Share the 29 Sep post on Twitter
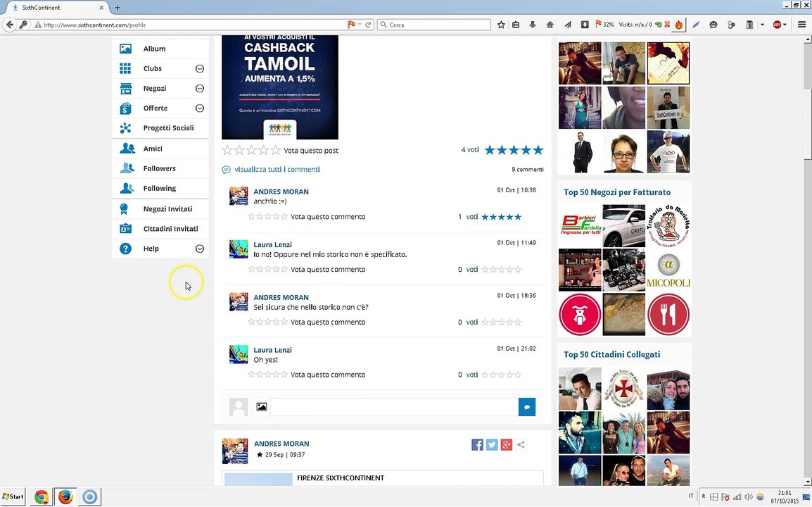812x507 pixels. tap(492, 445)
